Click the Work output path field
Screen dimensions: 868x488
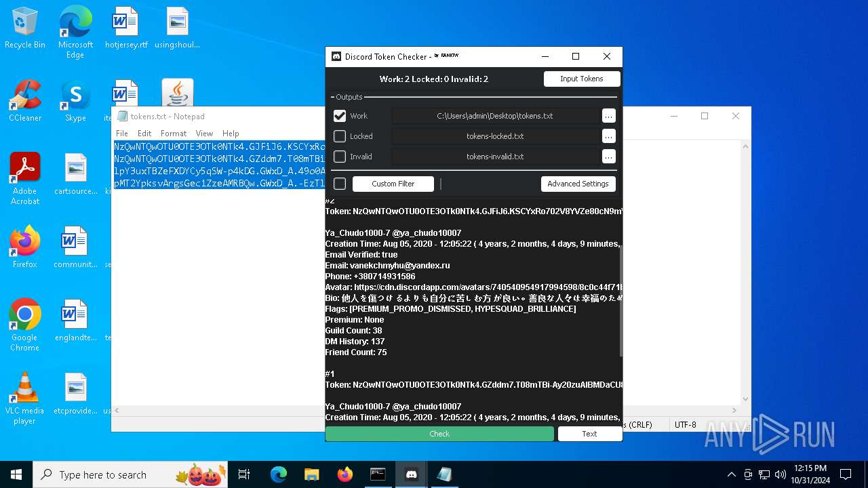coord(495,116)
